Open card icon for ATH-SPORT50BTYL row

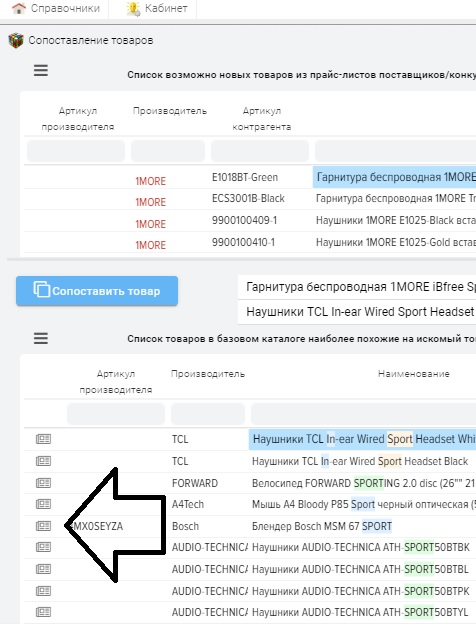click(43, 612)
